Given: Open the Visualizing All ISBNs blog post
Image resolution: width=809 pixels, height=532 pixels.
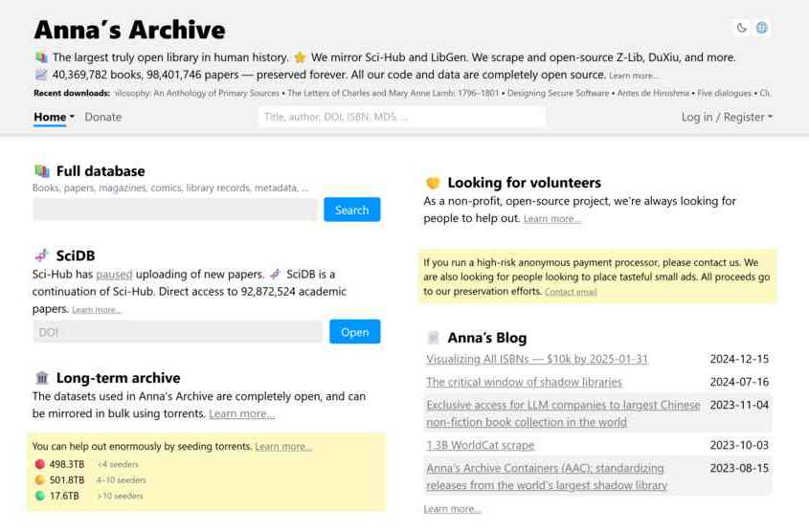Looking at the screenshot, I should [x=537, y=359].
